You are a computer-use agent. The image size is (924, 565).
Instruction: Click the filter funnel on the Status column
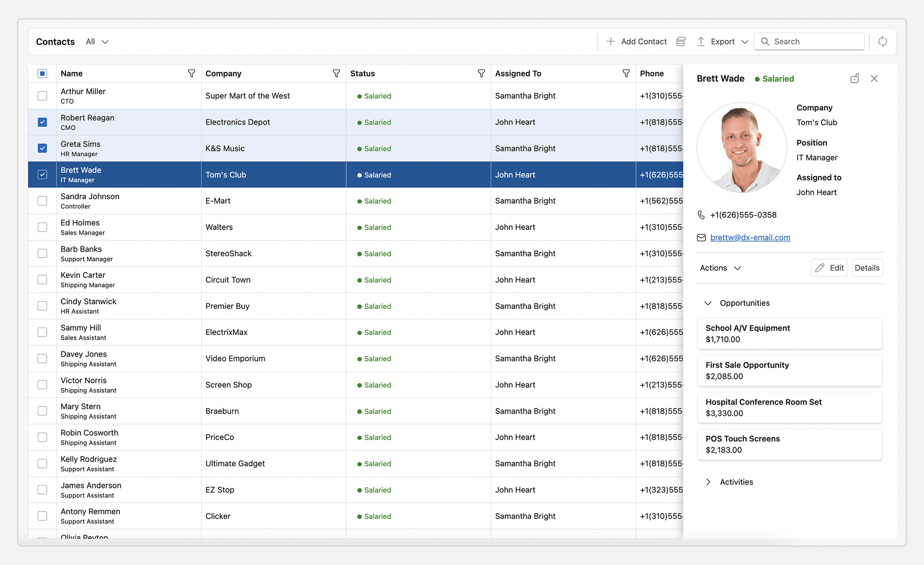pos(481,73)
